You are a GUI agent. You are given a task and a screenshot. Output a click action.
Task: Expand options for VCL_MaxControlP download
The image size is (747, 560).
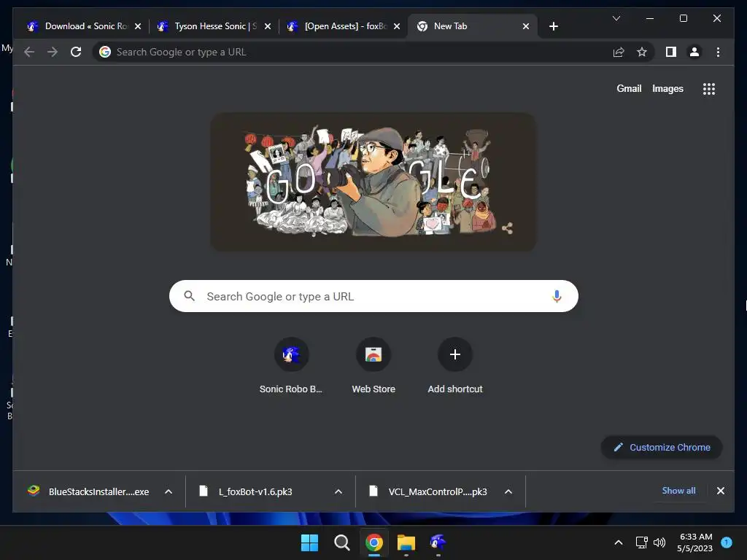point(508,491)
